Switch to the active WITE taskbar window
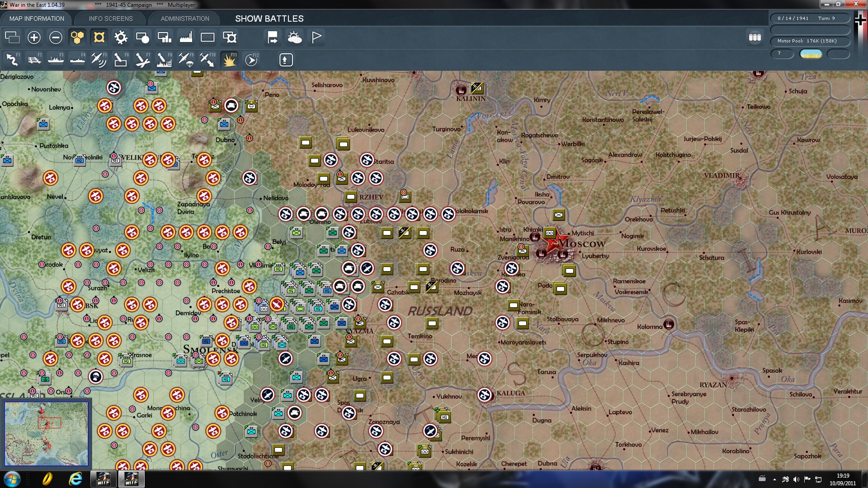The image size is (868, 488). pyautogui.click(x=131, y=479)
